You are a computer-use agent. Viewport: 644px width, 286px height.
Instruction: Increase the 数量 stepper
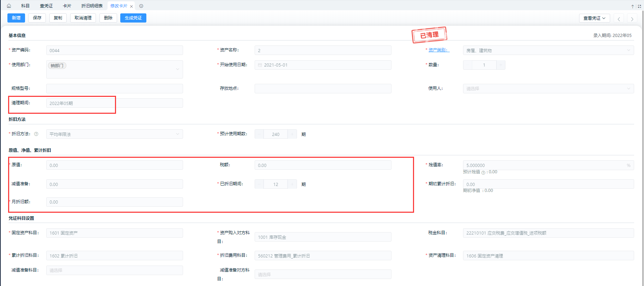(501, 65)
